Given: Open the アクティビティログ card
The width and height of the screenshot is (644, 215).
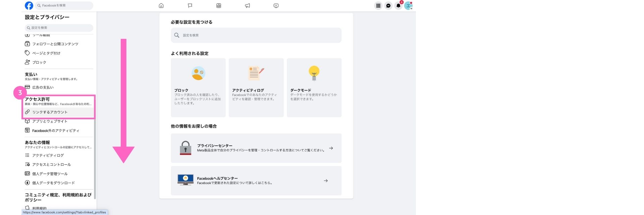Looking at the screenshot, I should pos(256,88).
